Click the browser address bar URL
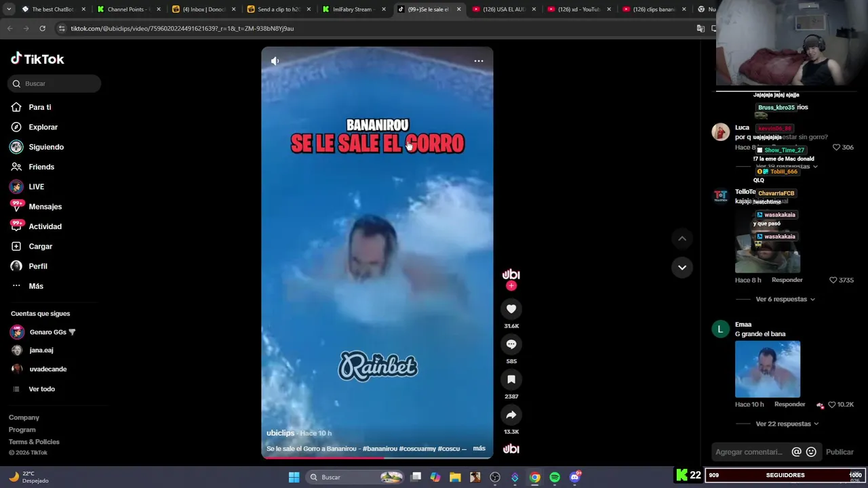Image resolution: width=868 pixels, height=488 pixels. pyautogui.click(x=182, y=28)
